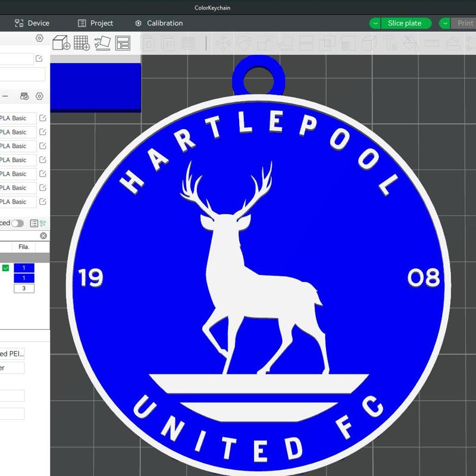Open filament settings gear icon

point(39,96)
